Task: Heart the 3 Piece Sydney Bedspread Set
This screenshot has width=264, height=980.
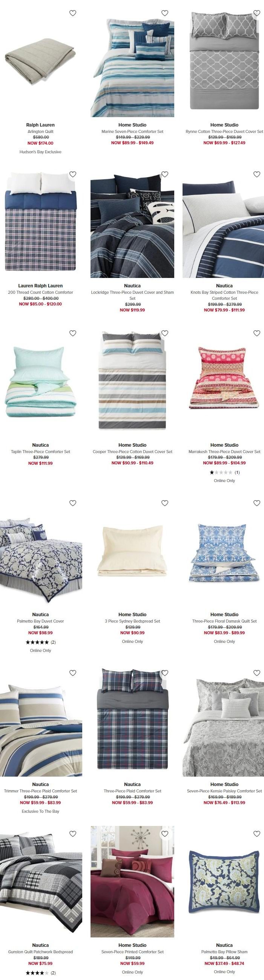Action: pyautogui.click(x=165, y=503)
